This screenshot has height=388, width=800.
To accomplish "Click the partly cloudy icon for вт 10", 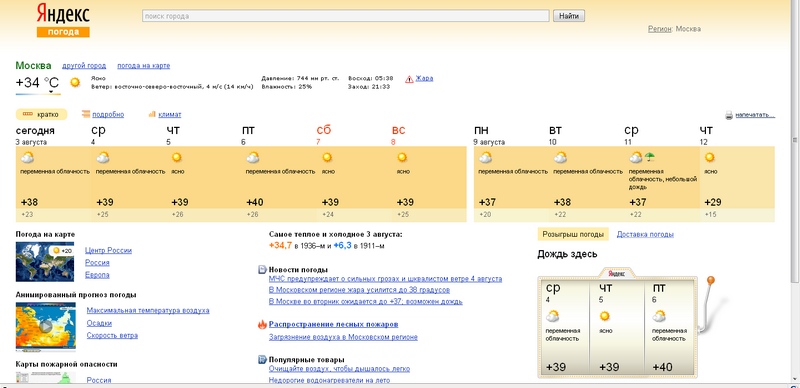I will pyautogui.click(x=560, y=157).
